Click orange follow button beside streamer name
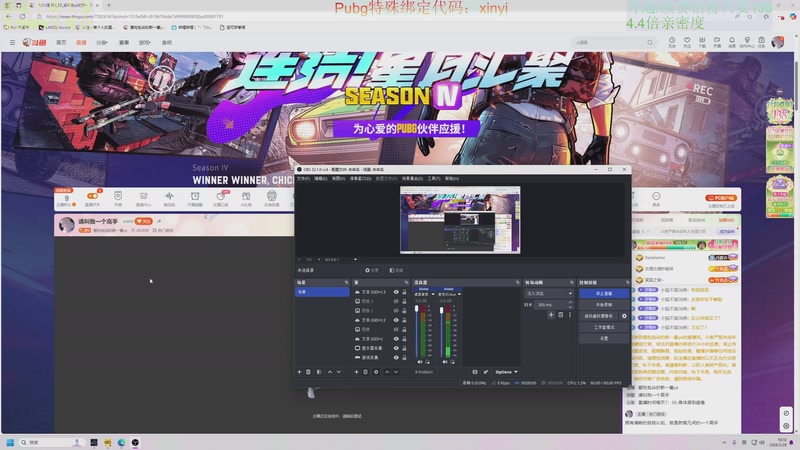Screen dimensions: 800x450 143,221
